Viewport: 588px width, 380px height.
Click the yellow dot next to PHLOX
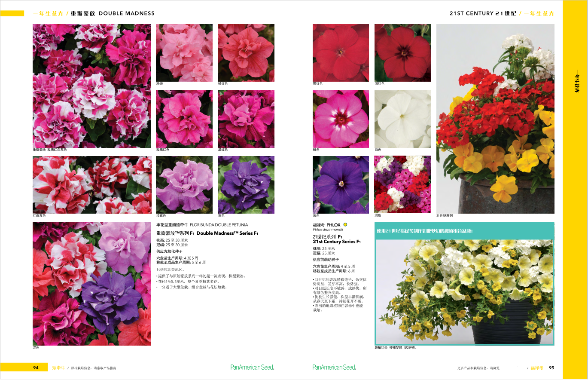point(345,224)
